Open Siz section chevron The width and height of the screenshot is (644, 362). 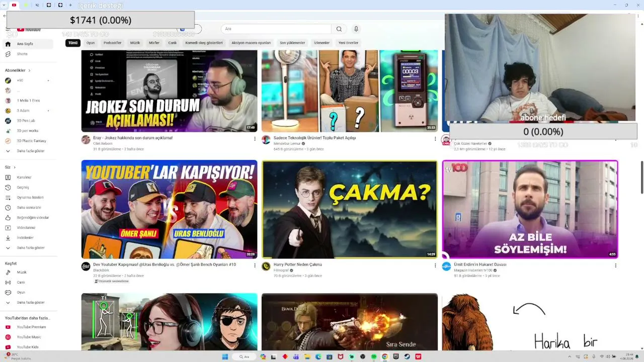15,167
